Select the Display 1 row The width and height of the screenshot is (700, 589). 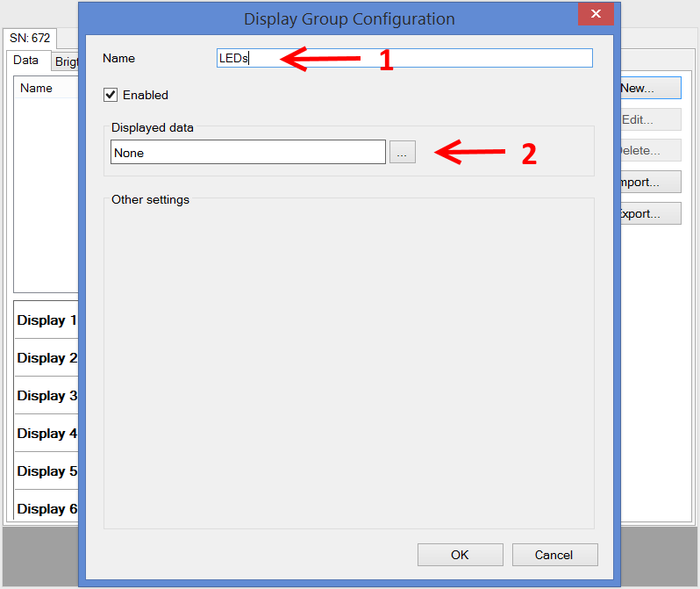coord(46,320)
